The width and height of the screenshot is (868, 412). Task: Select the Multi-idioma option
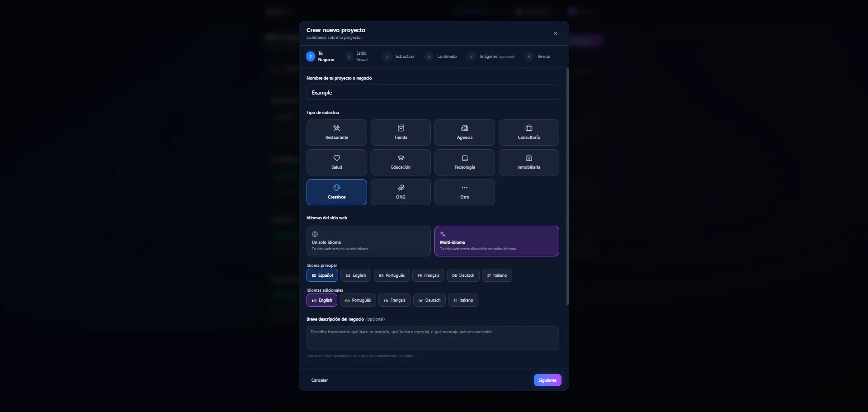[x=496, y=241]
